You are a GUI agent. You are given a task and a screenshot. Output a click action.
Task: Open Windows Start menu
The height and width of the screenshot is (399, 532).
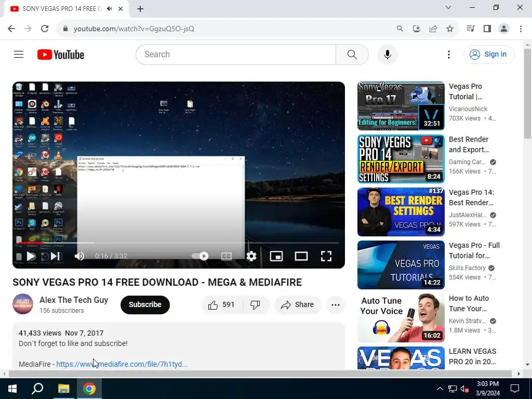[x=12, y=389]
